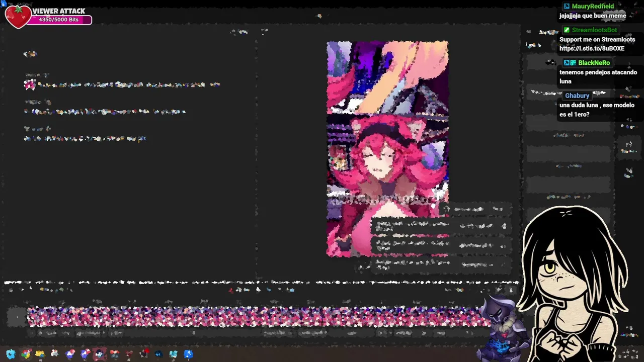The width and height of the screenshot is (644, 362).
Task: Open the pink-haired character artwork preview
Action: click(x=387, y=149)
